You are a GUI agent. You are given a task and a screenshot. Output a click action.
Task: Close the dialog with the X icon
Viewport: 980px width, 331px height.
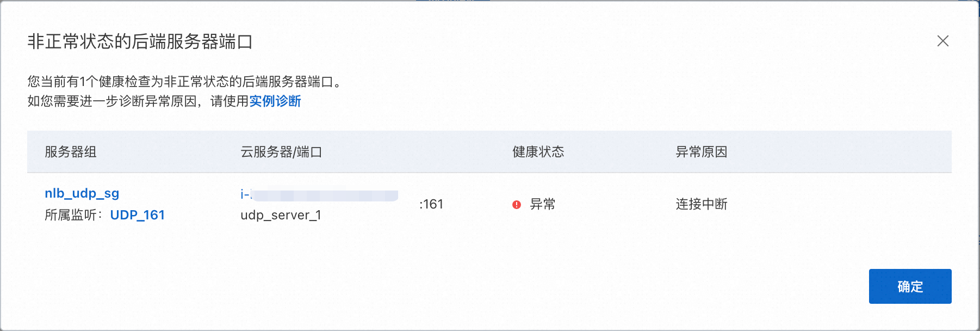(x=942, y=41)
